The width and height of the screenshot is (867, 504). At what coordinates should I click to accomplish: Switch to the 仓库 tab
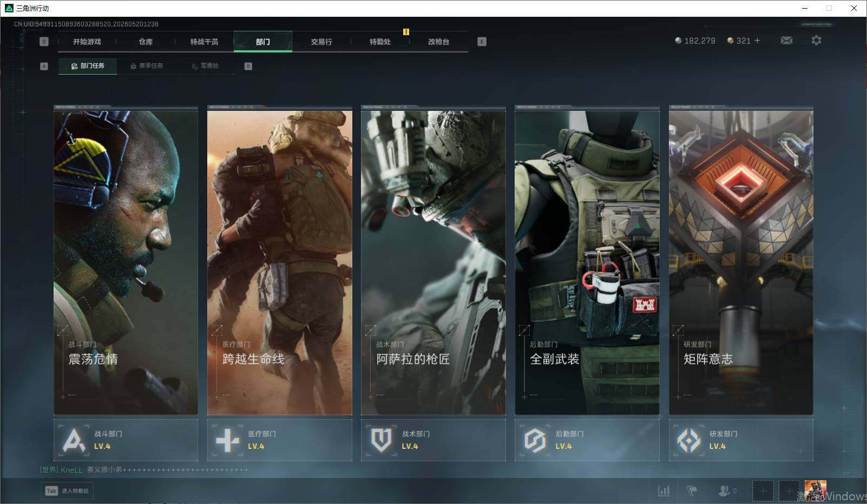pyautogui.click(x=146, y=42)
